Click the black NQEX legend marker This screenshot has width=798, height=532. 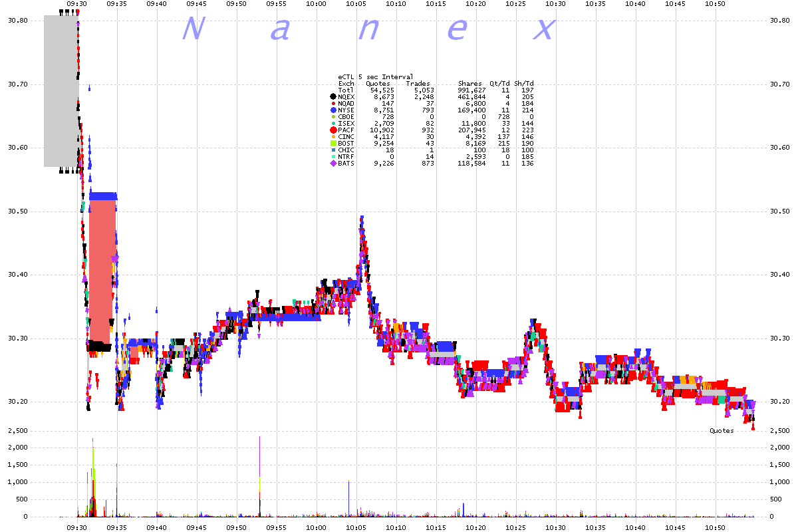[333, 96]
